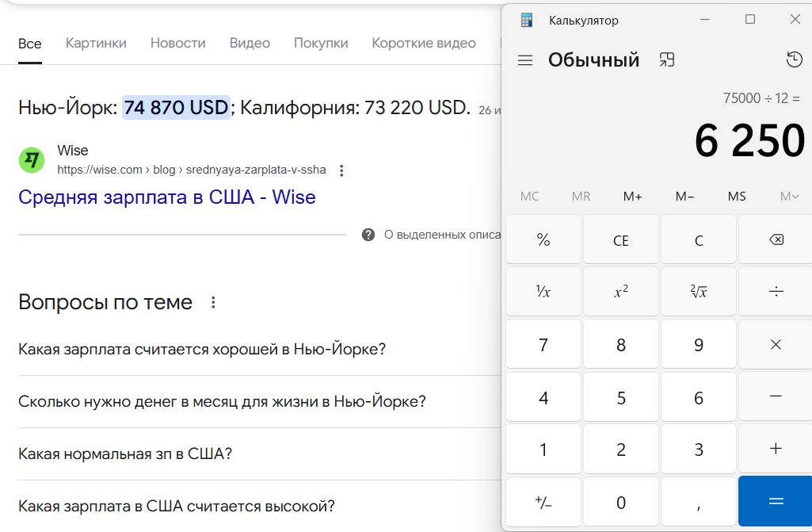Click the x squared key

pos(621,292)
